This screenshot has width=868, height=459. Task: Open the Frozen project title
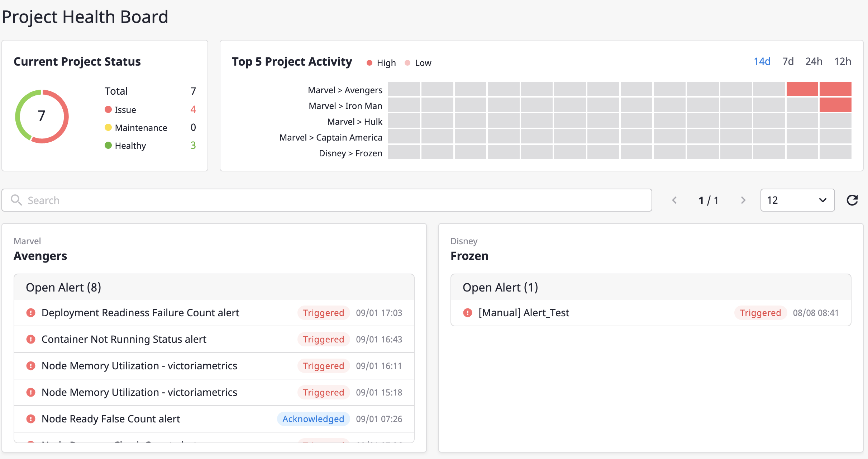pyautogui.click(x=469, y=256)
